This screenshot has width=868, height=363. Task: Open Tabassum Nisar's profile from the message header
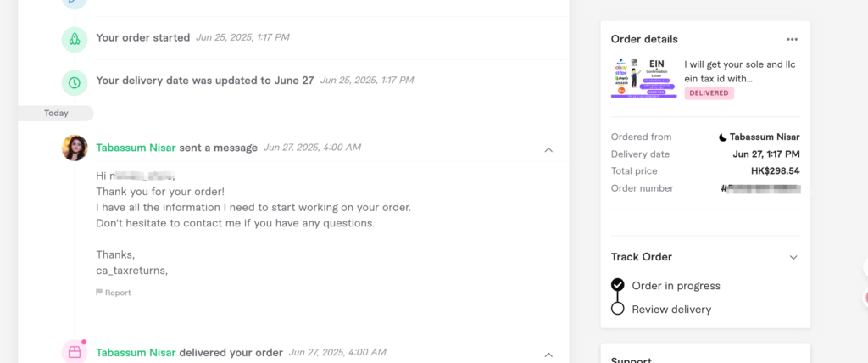[136, 148]
